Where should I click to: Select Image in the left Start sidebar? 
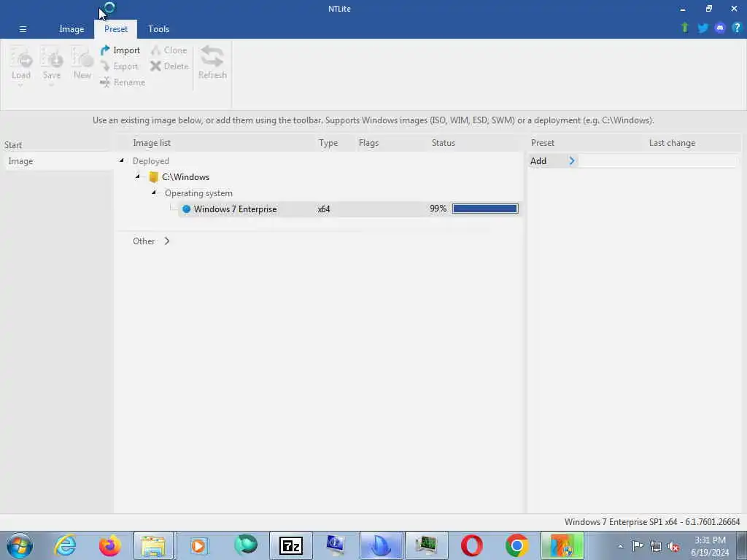coord(58,161)
